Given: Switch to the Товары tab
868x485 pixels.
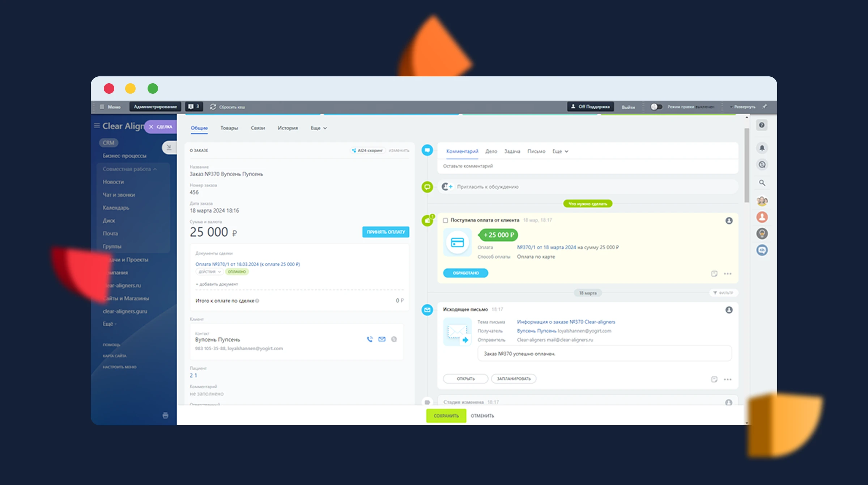Looking at the screenshot, I should (x=229, y=128).
